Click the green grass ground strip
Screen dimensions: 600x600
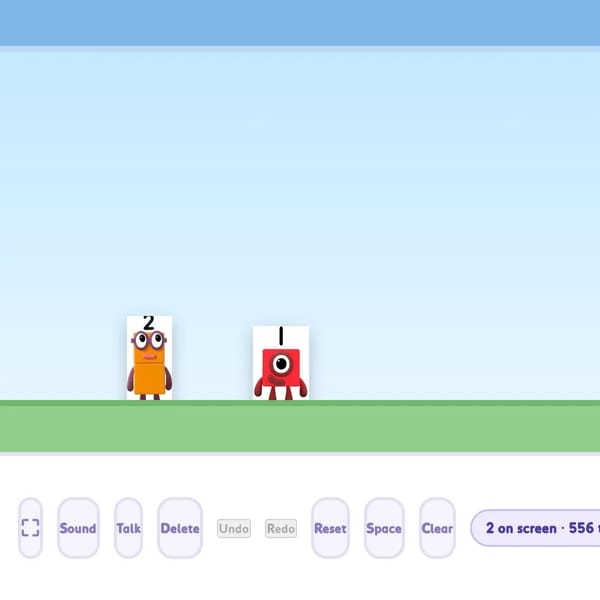[x=300, y=427]
